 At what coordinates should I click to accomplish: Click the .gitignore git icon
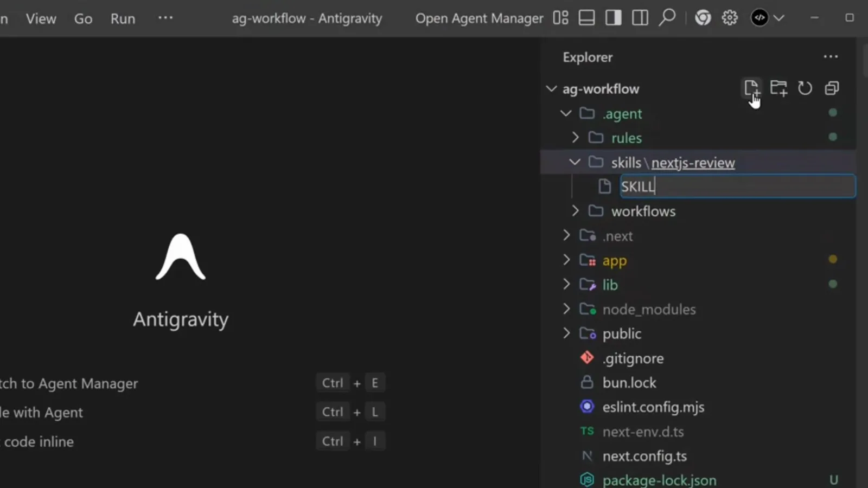[587, 357]
